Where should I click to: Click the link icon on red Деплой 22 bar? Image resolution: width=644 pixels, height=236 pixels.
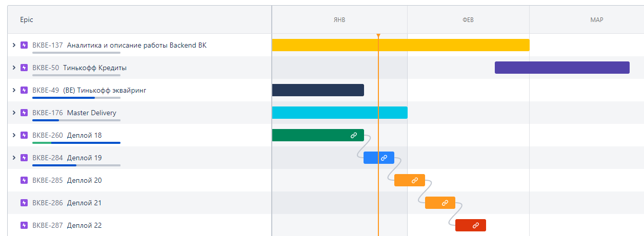475,225
